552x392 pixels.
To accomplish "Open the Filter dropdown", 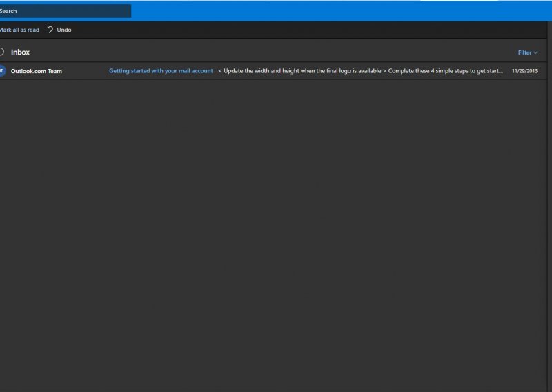I will [x=527, y=52].
